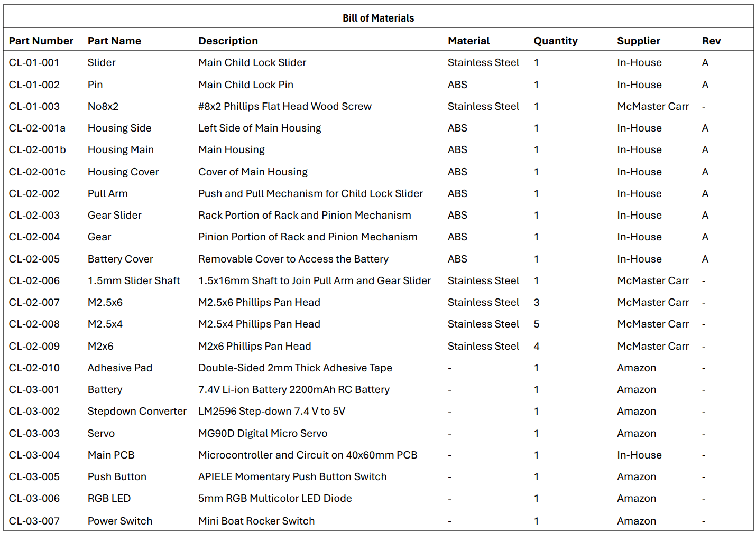
Task: Click part number CL-02-003
Action: (34, 215)
